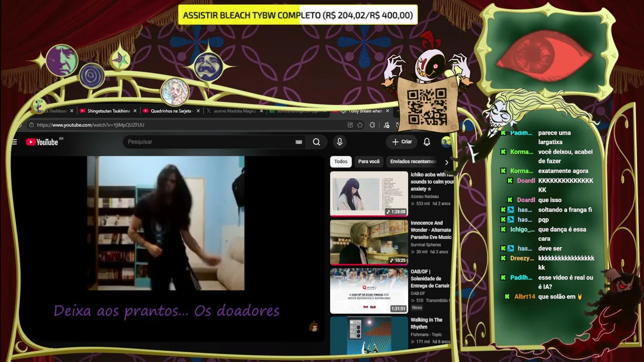Switch to the acervo Madoka Magica tab
The image size is (644, 362).
234,111
